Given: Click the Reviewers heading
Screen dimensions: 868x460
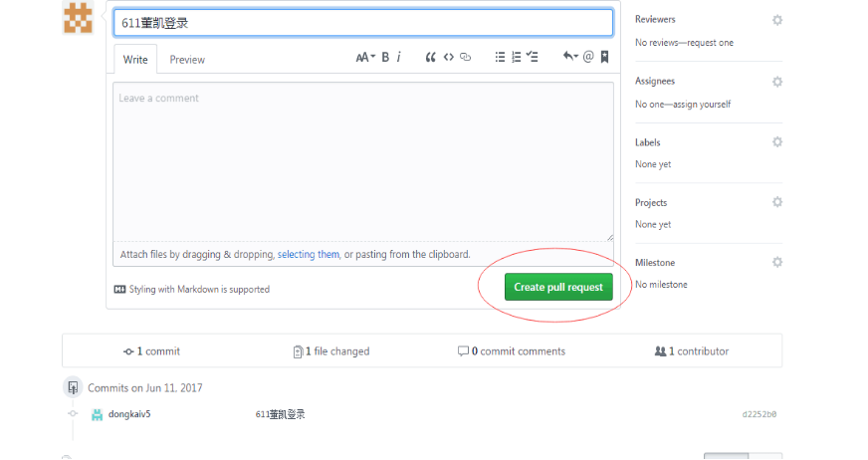Looking at the screenshot, I should 655,19.
